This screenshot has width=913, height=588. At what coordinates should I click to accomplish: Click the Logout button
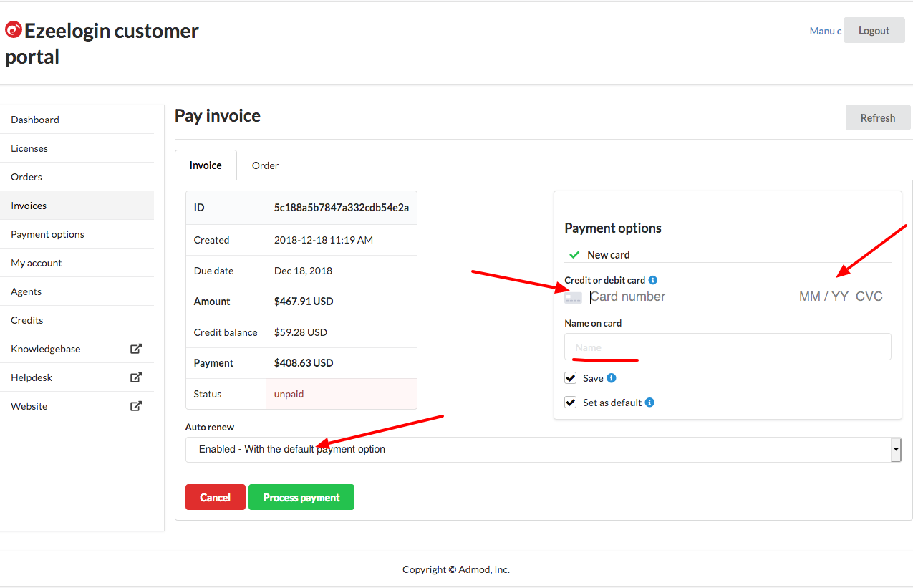[874, 31]
